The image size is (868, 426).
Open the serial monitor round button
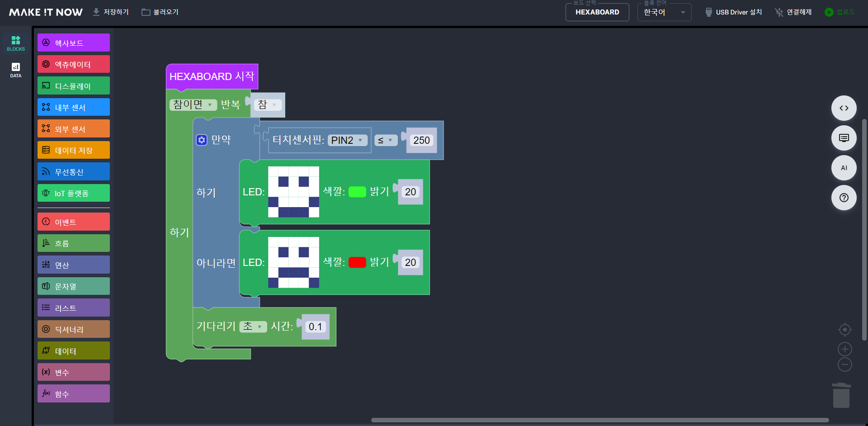click(x=844, y=138)
